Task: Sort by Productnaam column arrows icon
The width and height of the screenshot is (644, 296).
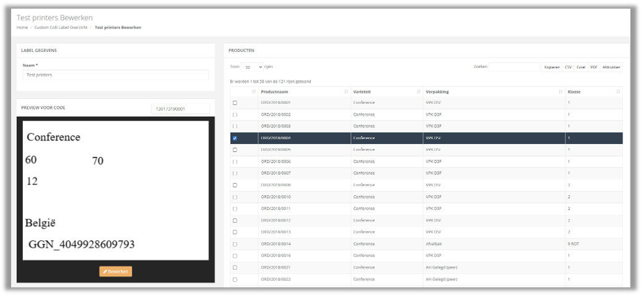Action: coord(346,92)
